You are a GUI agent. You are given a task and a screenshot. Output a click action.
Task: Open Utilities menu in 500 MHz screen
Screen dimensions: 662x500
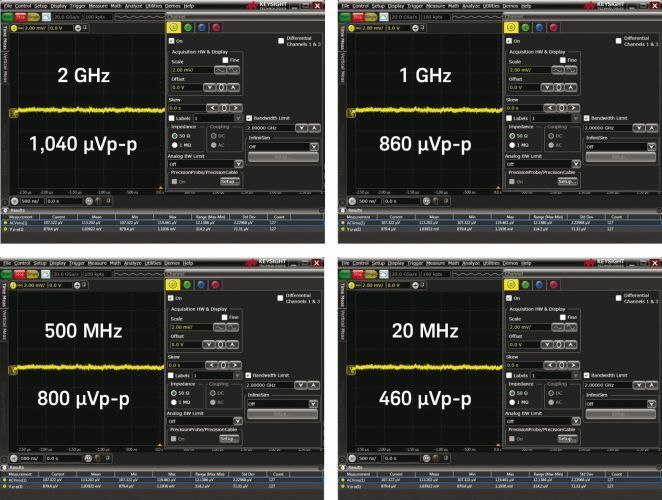tap(153, 263)
